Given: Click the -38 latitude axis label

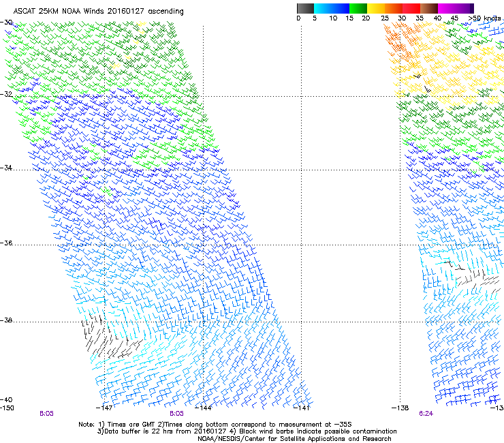Looking at the screenshot, I should (6, 320).
